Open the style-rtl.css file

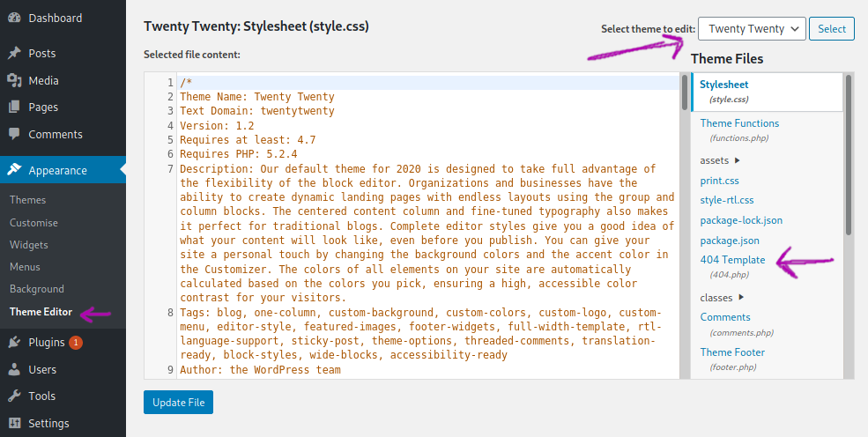pyautogui.click(x=727, y=200)
